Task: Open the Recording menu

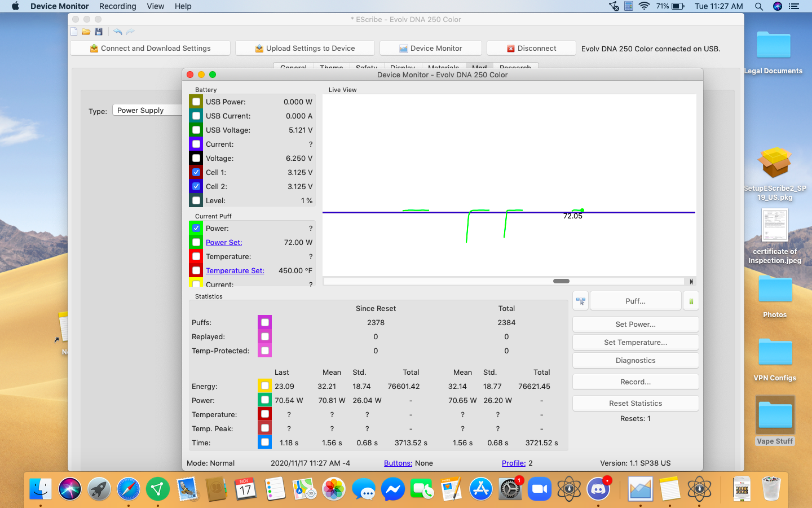Action: (x=117, y=6)
